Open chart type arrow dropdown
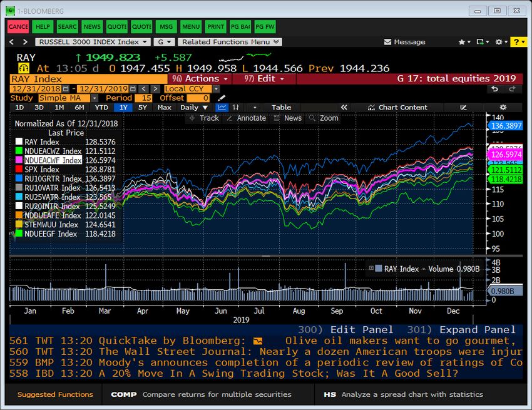The width and height of the screenshot is (532, 410). pyautogui.click(x=255, y=108)
